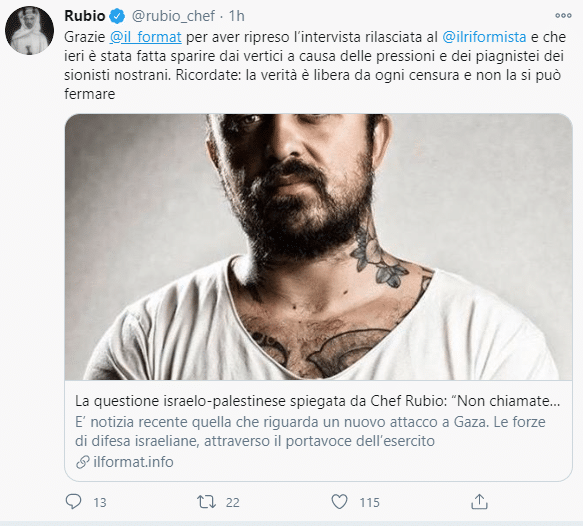Image resolution: width=583 pixels, height=526 pixels.
Task: Open the article preview image of the bearded man
Action: pos(319,247)
